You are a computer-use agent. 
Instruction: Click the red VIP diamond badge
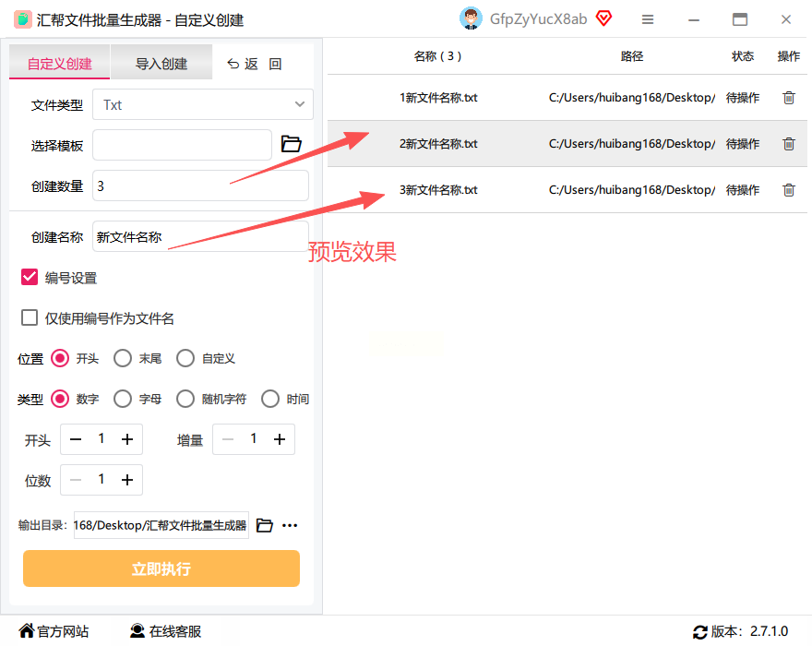603,18
